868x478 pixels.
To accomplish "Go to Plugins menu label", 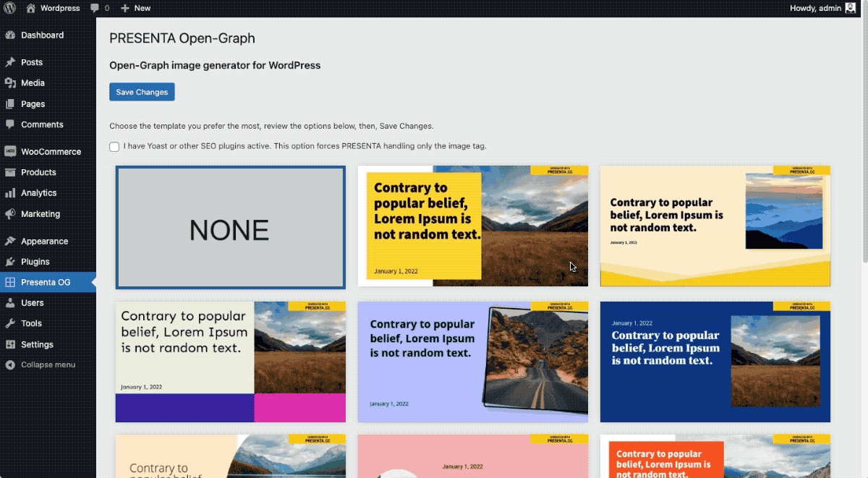I will 35,262.
